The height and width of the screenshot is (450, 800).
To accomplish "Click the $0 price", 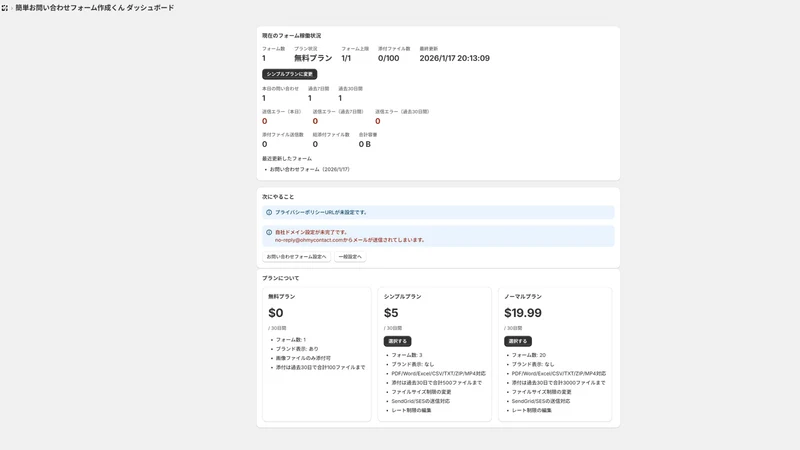I will [276, 313].
